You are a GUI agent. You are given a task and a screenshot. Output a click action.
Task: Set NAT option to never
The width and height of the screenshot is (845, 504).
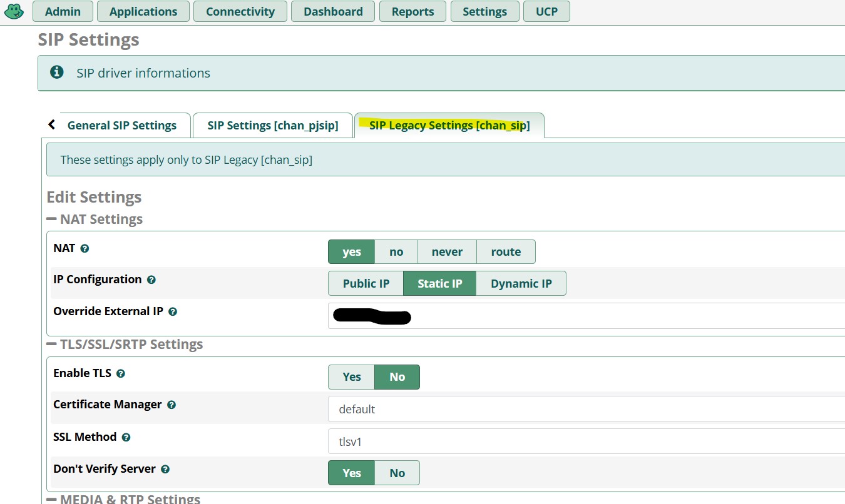point(447,252)
